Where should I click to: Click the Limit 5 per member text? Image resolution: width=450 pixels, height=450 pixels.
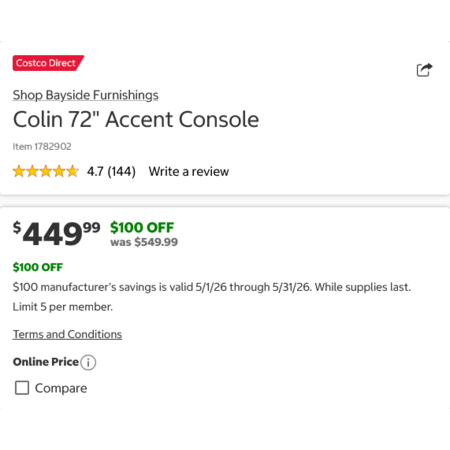coord(63,307)
